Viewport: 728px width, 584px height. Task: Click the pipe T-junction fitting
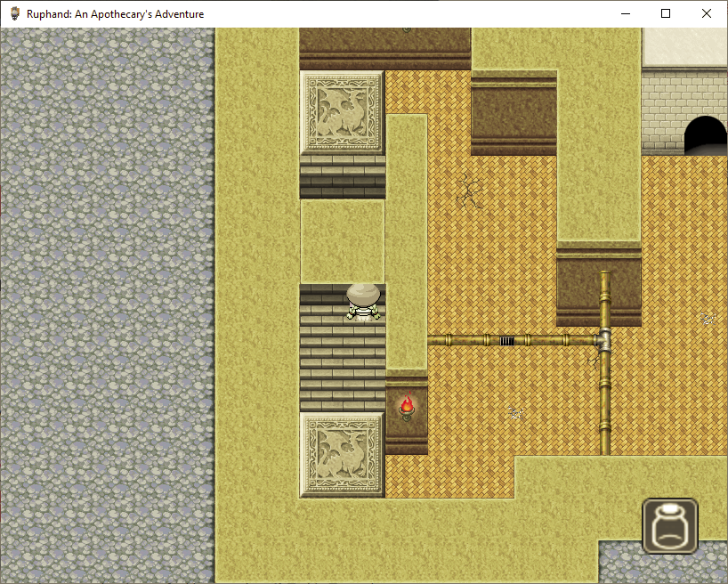pyautogui.click(x=604, y=339)
